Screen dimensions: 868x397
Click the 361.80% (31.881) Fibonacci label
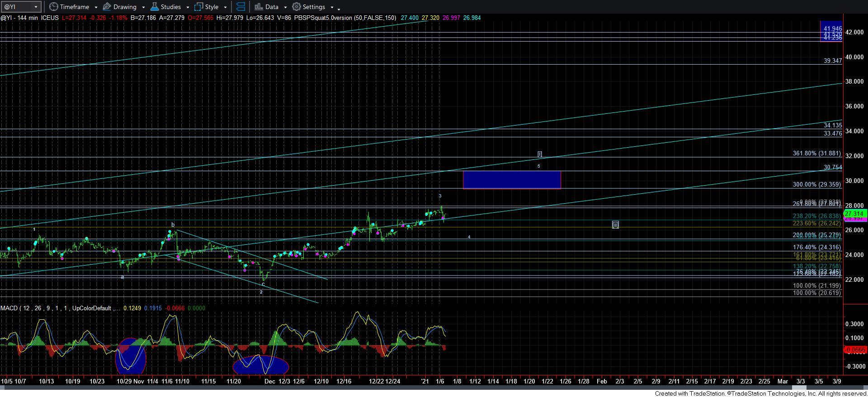pos(817,154)
